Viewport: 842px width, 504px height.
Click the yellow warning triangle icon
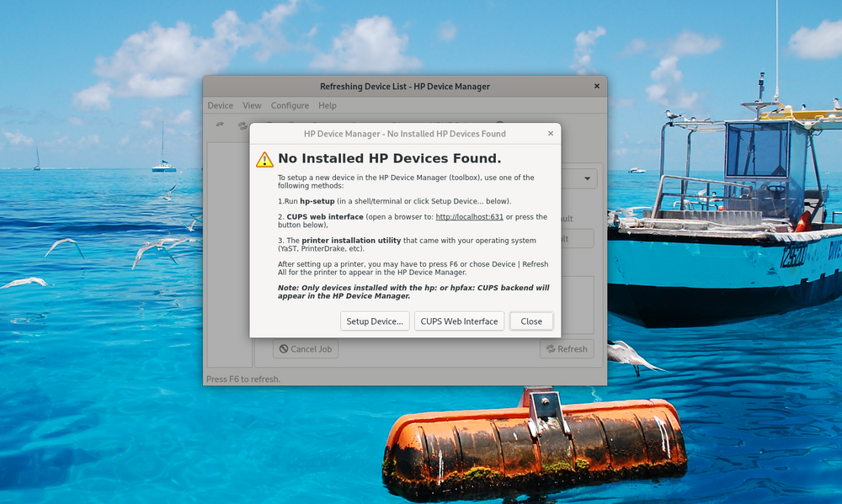[x=264, y=159]
